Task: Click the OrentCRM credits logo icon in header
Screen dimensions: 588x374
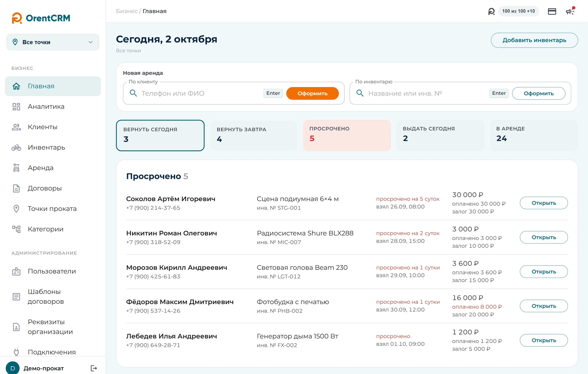Action: 491,11
